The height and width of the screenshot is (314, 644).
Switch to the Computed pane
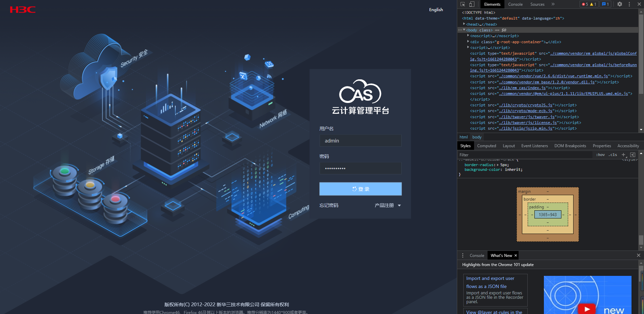pos(487,146)
